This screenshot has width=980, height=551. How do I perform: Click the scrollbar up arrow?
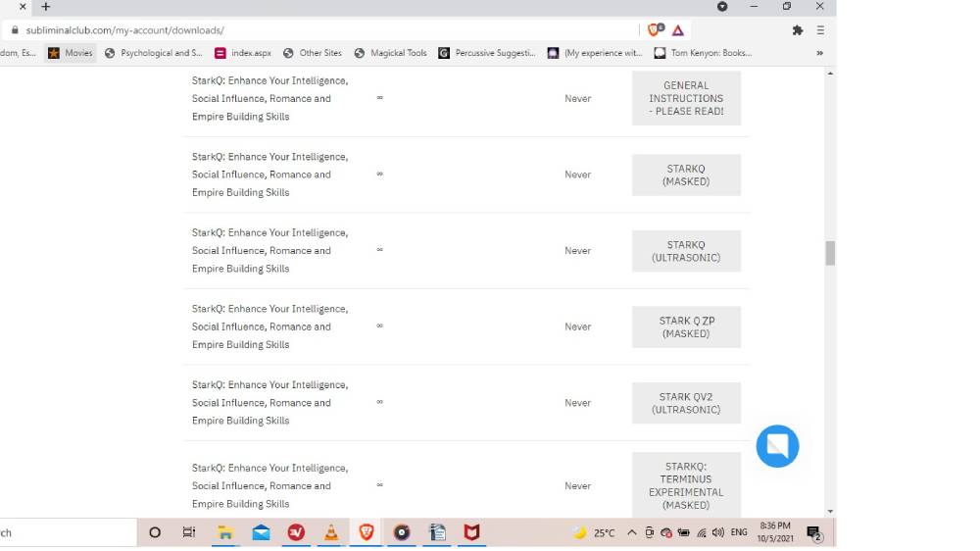(x=829, y=74)
